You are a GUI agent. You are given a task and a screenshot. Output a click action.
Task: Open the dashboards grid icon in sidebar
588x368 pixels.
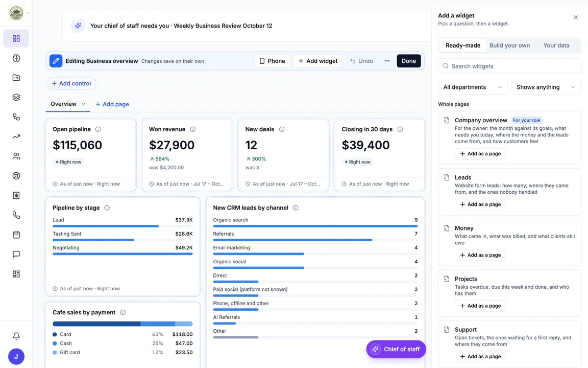click(16, 38)
